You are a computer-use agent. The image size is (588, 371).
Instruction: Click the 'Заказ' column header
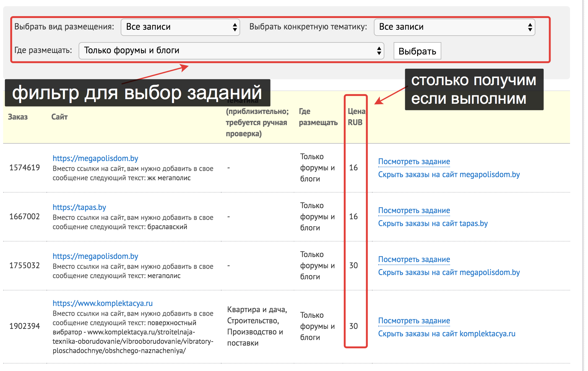tap(18, 117)
